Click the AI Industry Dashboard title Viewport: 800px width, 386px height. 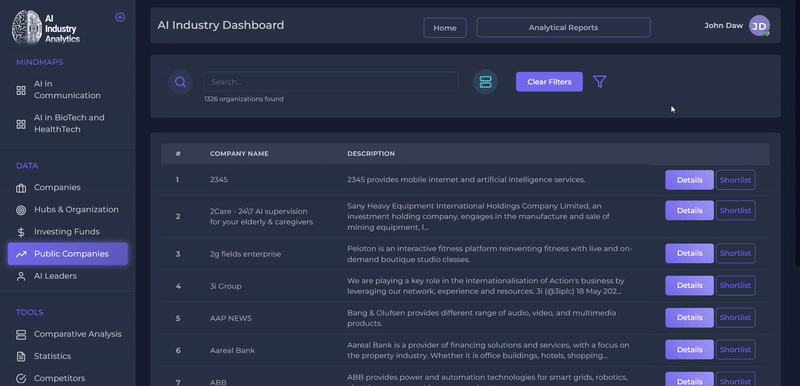click(x=220, y=25)
